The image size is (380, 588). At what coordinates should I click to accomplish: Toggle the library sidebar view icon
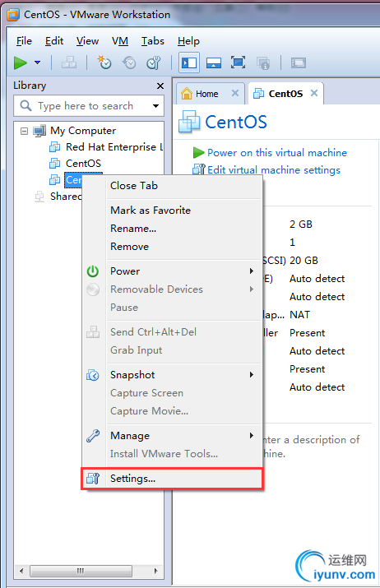coord(189,63)
